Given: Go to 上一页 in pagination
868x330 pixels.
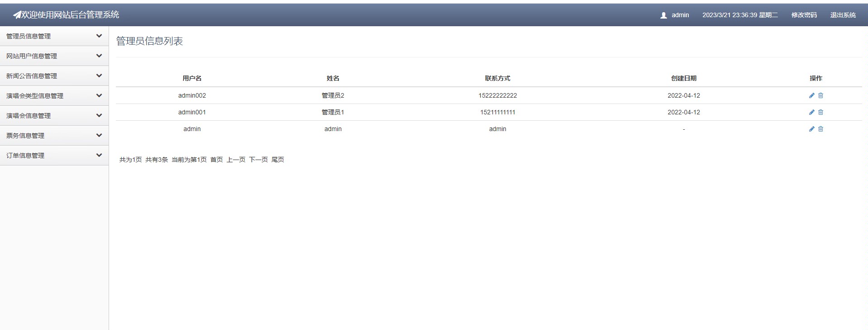Looking at the screenshot, I should (236, 160).
